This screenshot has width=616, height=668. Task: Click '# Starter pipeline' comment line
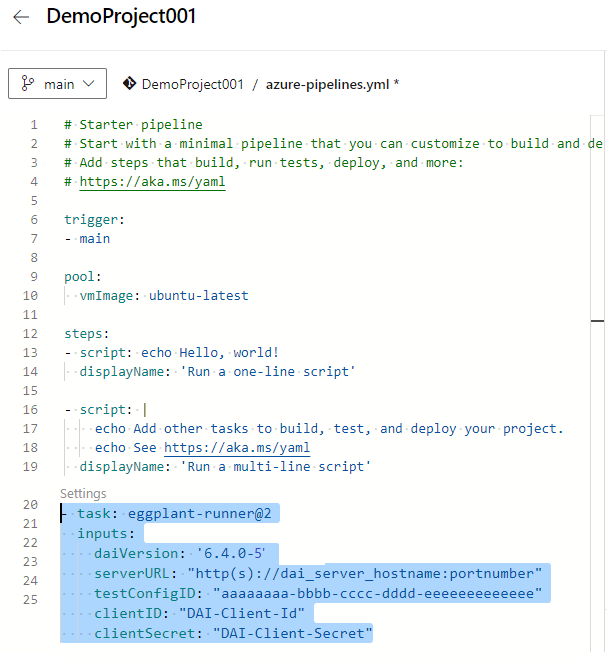pyautogui.click(x=133, y=125)
